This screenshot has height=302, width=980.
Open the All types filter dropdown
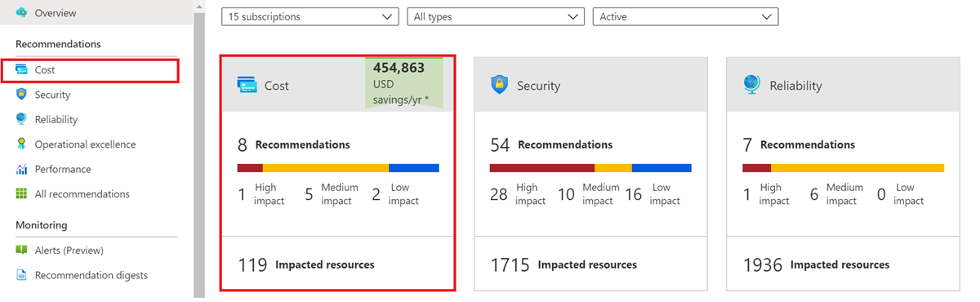tap(496, 16)
